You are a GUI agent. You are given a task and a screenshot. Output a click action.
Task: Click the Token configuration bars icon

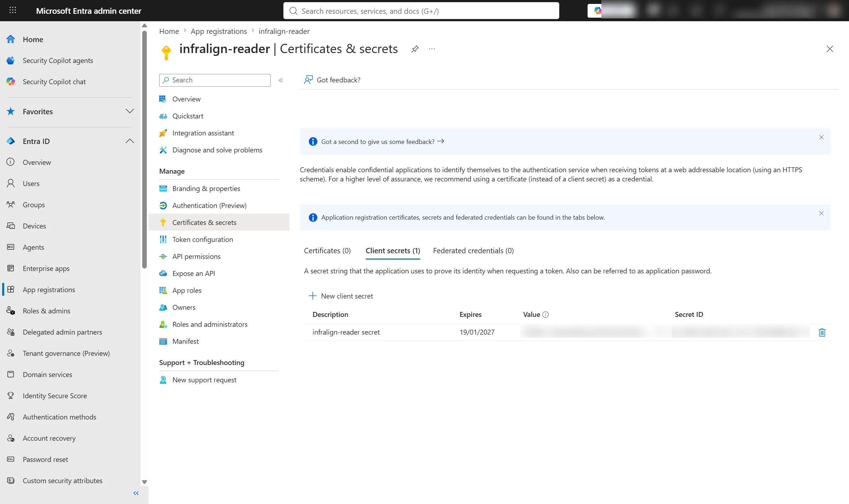(x=163, y=240)
